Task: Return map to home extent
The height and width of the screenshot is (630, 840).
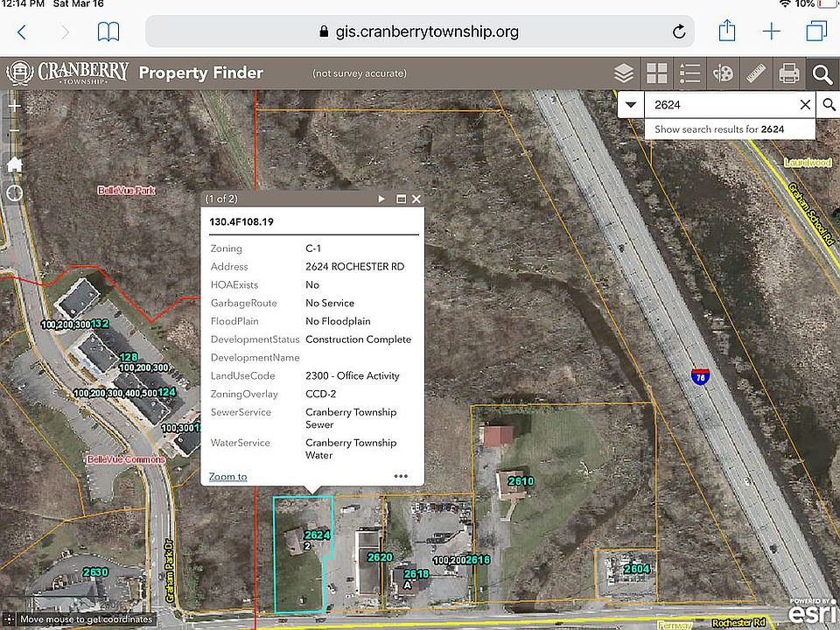Action: [x=14, y=164]
